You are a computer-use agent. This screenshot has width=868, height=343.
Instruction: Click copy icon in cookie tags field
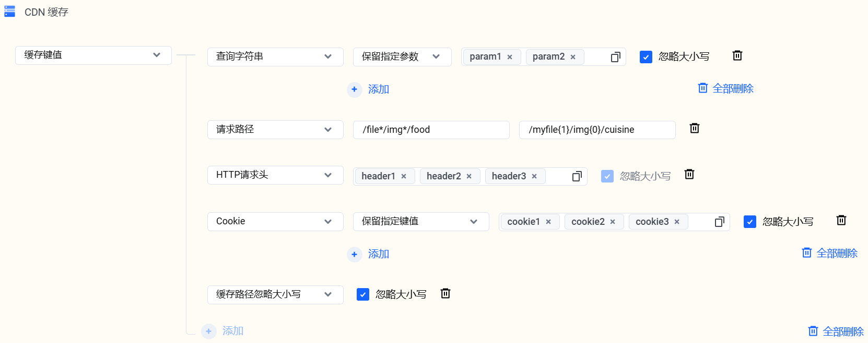click(719, 222)
